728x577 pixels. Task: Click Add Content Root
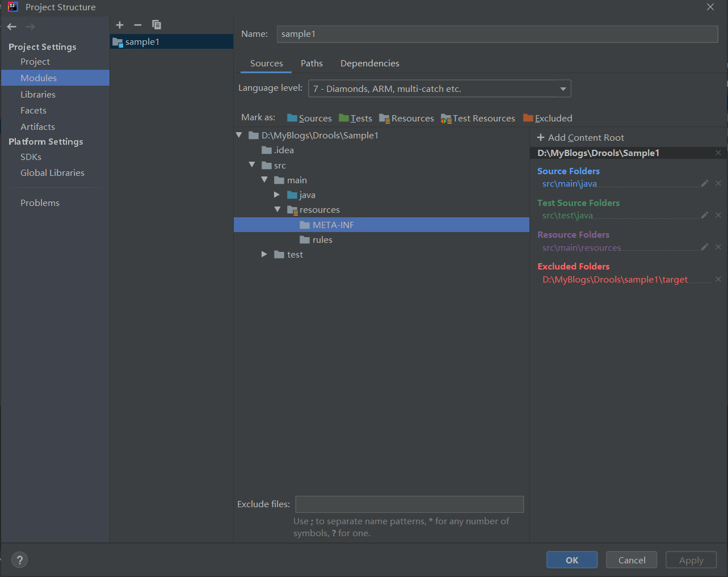(580, 137)
